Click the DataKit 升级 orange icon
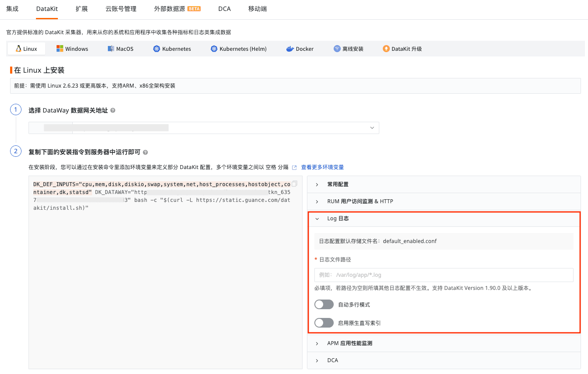The width and height of the screenshot is (588, 374). click(x=386, y=49)
